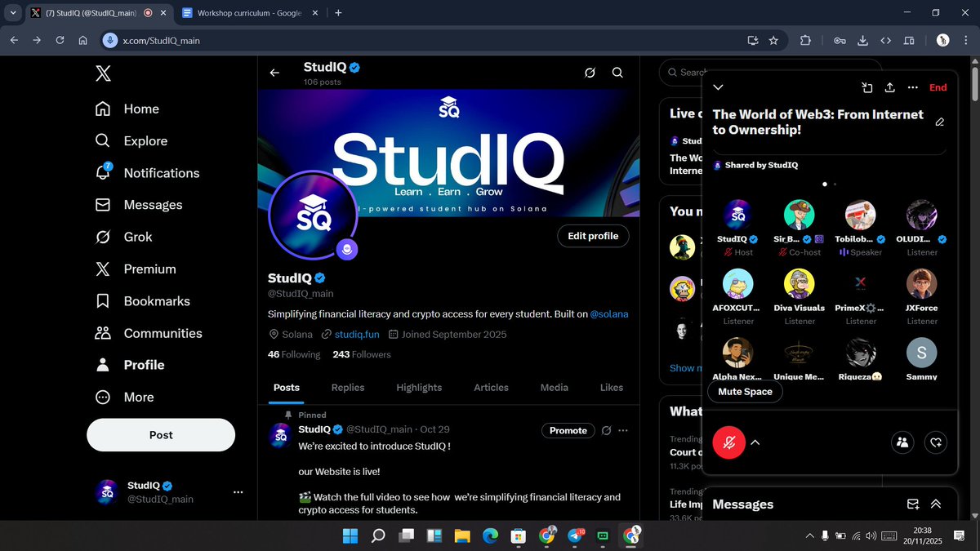
Task: Unmute the microphone in the Space
Action: [x=728, y=442]
